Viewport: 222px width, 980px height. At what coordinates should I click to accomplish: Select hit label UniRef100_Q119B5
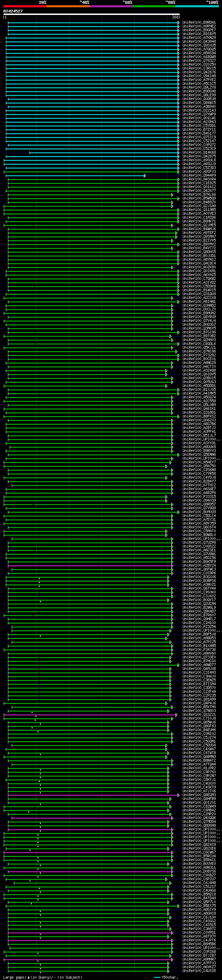tap(199, 210)
